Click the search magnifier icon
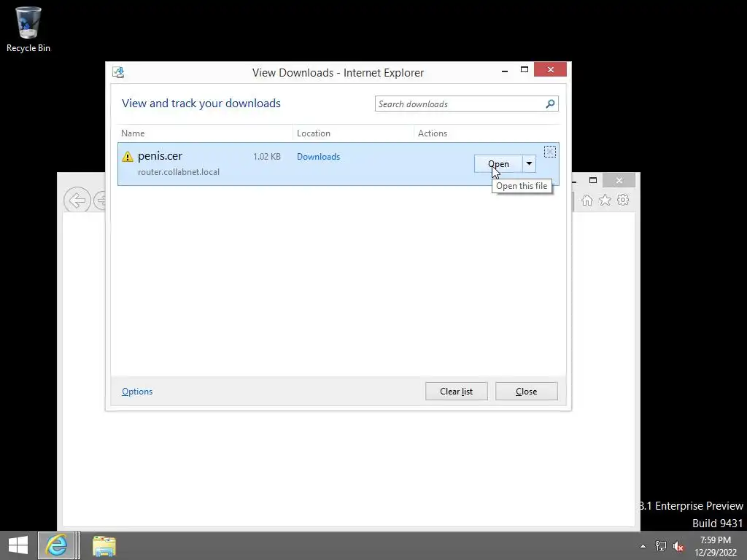Screen dimensions: 747x560 click(550, 104)
